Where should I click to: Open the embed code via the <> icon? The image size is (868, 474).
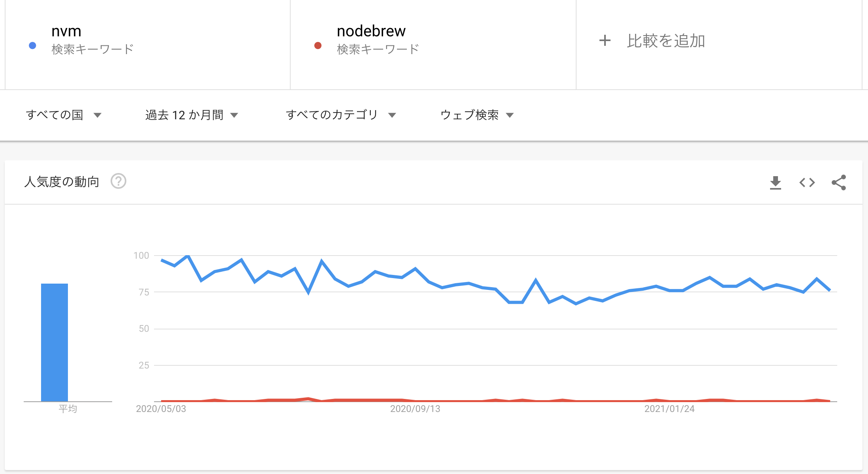(807, 182)
